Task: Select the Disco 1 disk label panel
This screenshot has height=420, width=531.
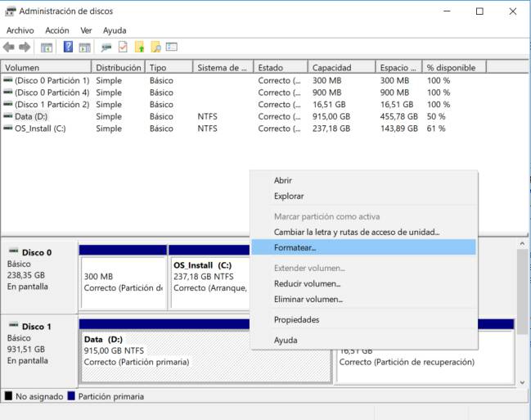Action: coord(39,350)
